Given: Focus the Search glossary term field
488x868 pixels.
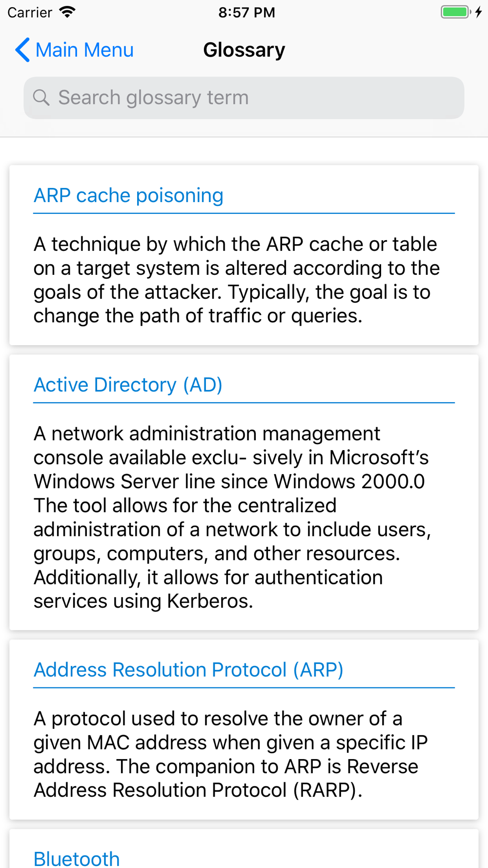Looking at the screenshot, I should pyautogui.click(x=244, y=98).
